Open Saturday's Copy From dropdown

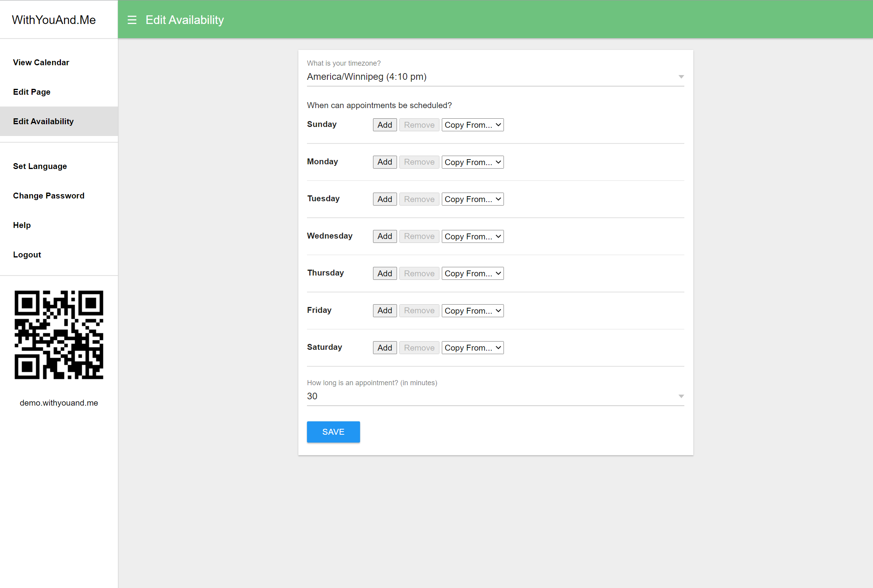(x=472, y=348)
